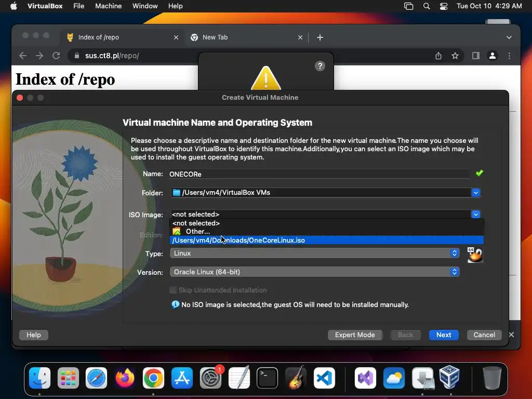Click Chrome's reload page icon
This screenshot has width=532, height=399.
tap(56, 56)
